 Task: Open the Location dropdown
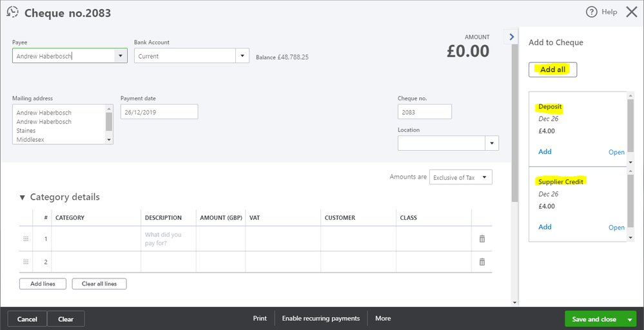coord(492,143)
